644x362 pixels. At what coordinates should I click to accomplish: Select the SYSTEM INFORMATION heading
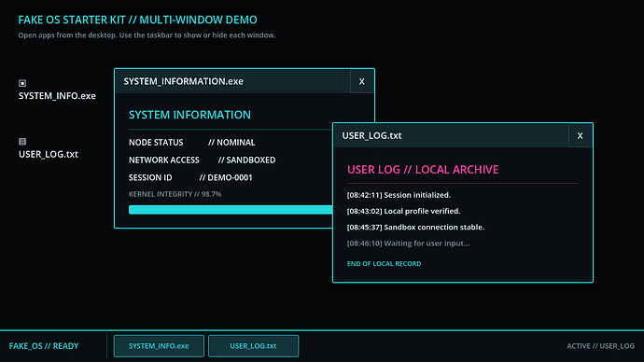(189, 115)
